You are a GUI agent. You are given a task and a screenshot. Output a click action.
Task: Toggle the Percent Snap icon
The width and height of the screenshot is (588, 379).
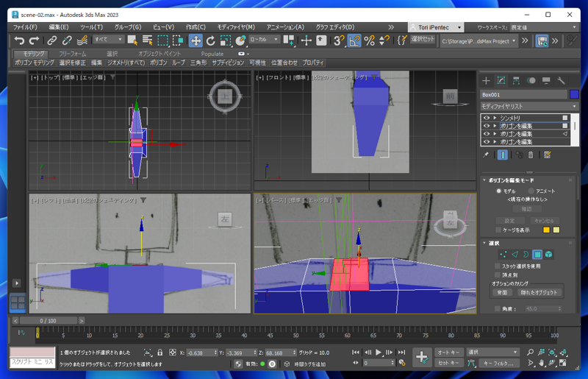coord(370,40)
